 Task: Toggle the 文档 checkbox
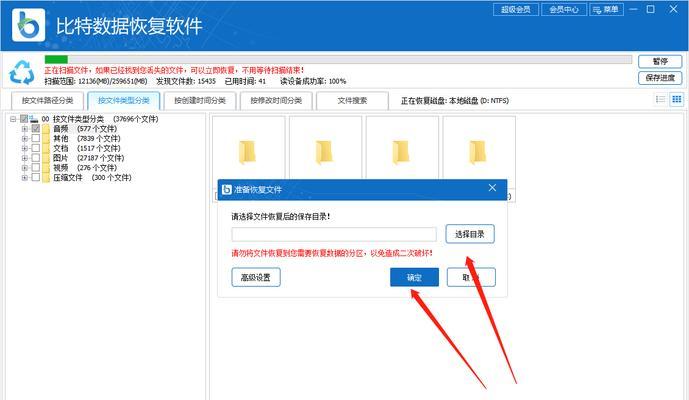pos(36,148)
